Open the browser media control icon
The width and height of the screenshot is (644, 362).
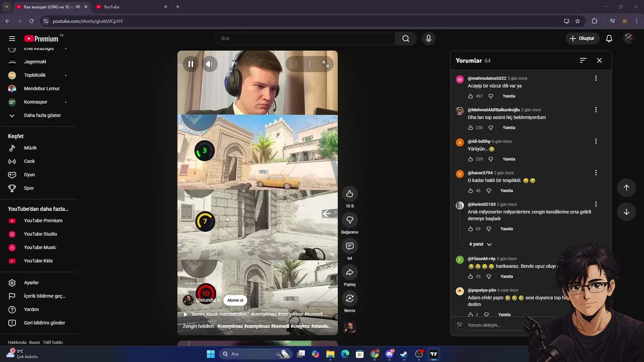[612, 21]
